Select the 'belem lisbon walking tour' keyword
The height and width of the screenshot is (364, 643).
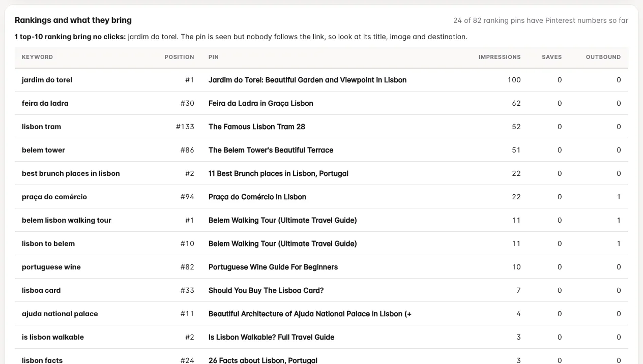67,220
